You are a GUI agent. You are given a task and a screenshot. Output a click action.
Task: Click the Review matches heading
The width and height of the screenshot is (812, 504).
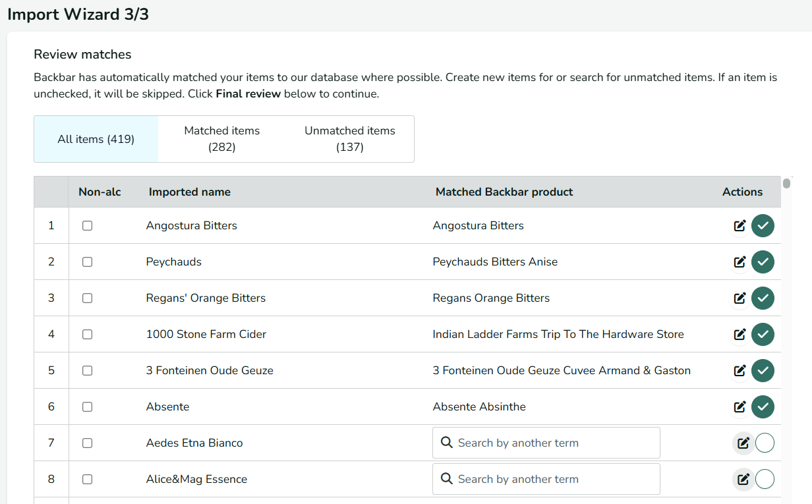coord(82,55)
